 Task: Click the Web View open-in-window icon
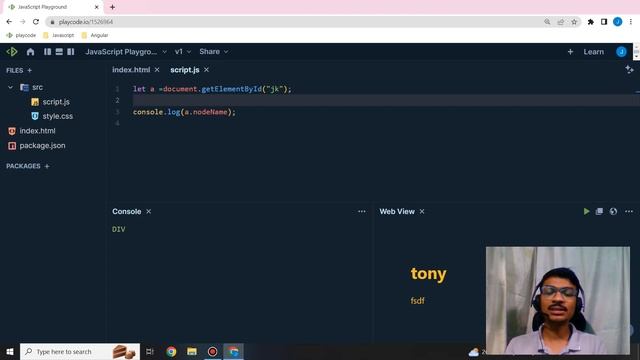pos(599,211)
